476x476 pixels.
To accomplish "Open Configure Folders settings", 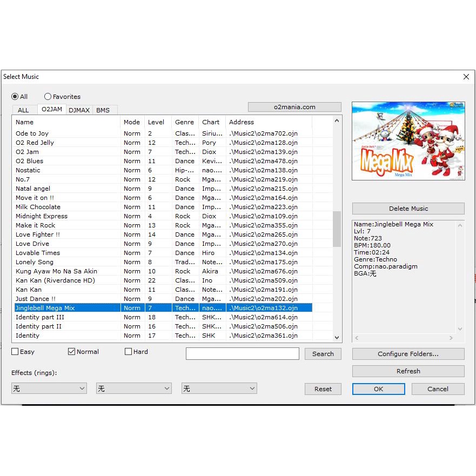I will pyautogui.click(x=408, y=354).
